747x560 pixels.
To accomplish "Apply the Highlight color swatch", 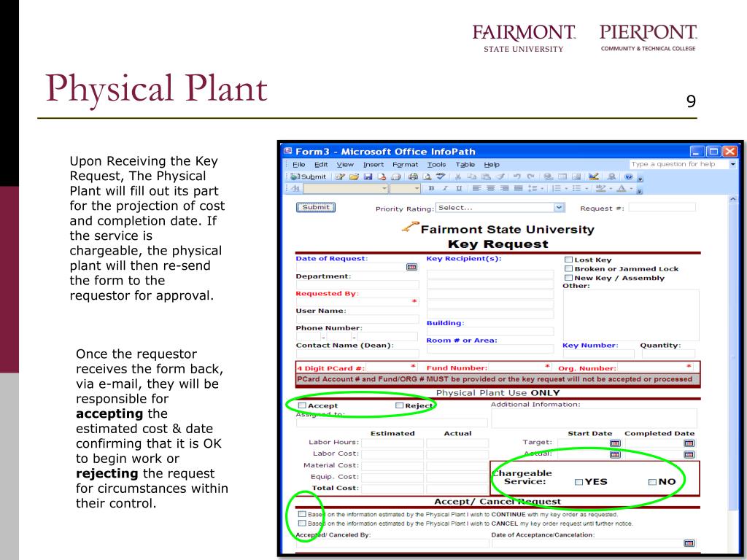I will coord(601,188).
